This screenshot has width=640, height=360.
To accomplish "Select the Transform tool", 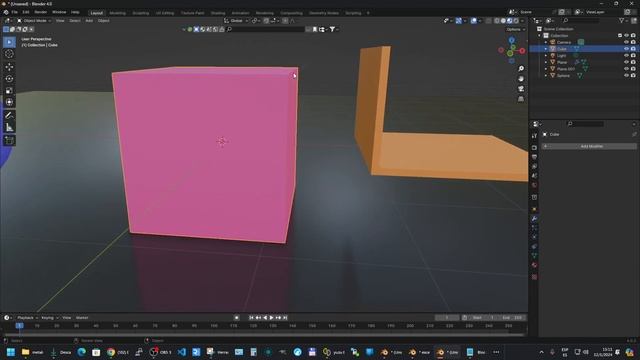I will (x=9, y=102).
